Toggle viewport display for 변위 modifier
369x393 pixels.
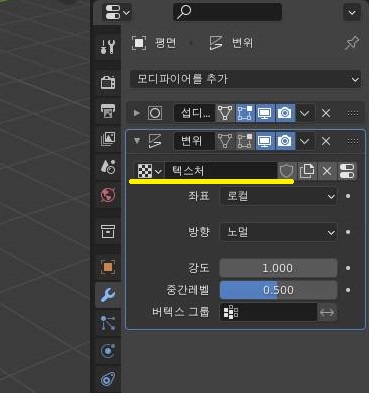[x=265, y=141]
